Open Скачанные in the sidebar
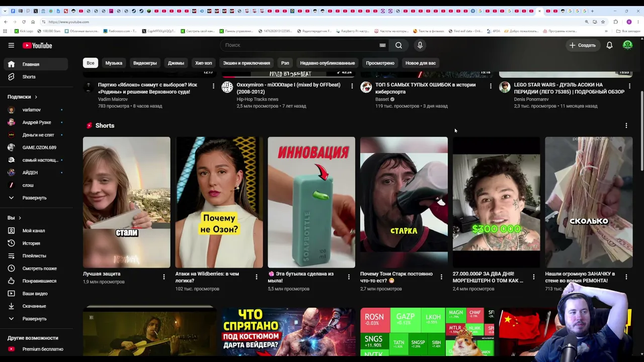 coord(35,306)
